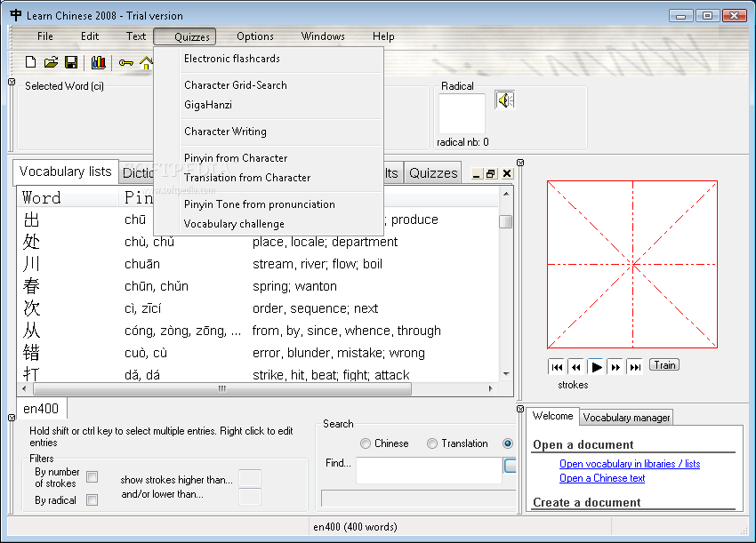Choose Character Grid-Search menu item
The image size is (756, 543).
pyautogui.click(x=269, y=85)
